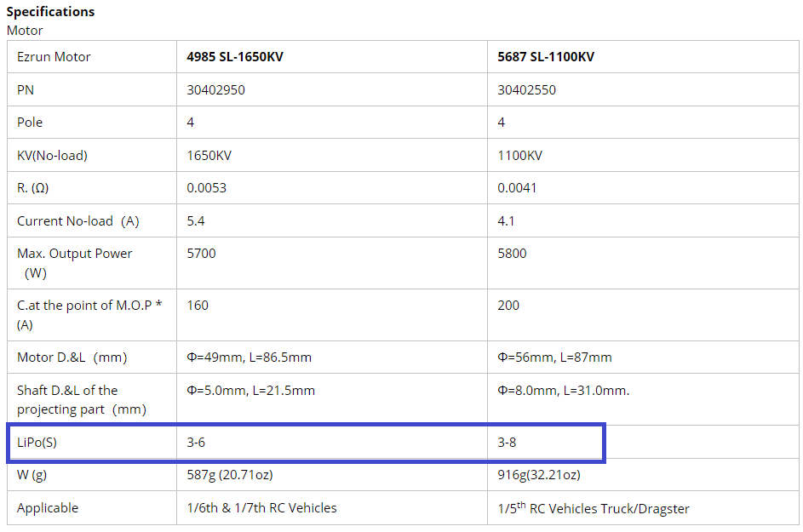Select the 4985 SL-1650KV column header
Viewport: 803px width, 532px height.
click(x=235, y=57)
